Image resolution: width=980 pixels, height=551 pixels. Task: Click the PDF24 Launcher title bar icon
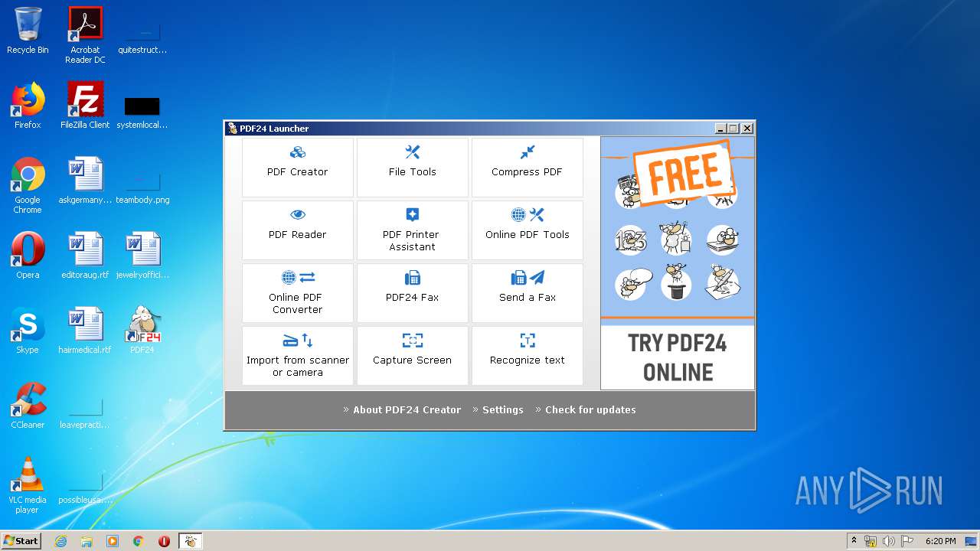(232, 129)
